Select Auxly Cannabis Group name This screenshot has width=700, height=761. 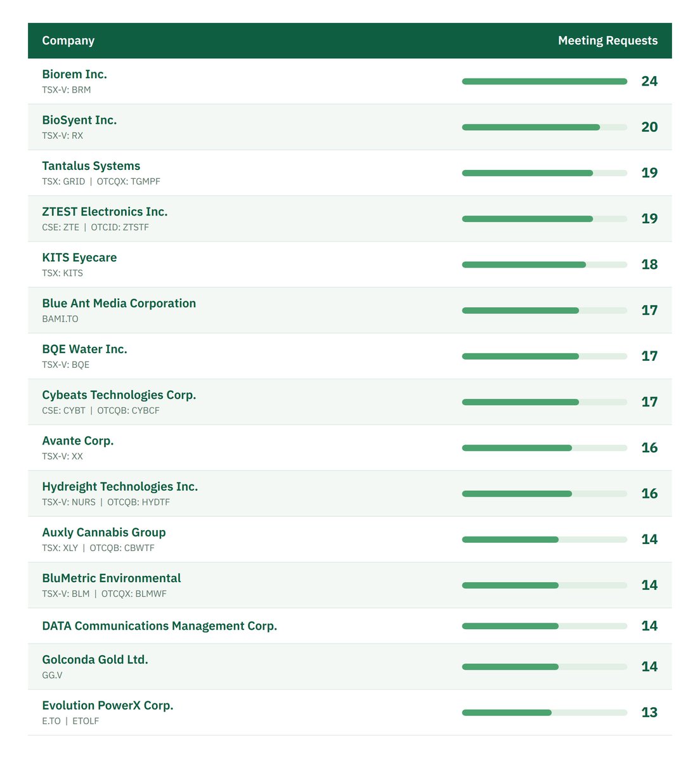coord(103,532)
